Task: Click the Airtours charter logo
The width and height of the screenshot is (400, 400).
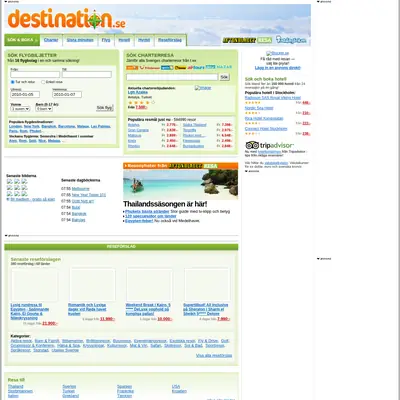Action: (196, 68)
